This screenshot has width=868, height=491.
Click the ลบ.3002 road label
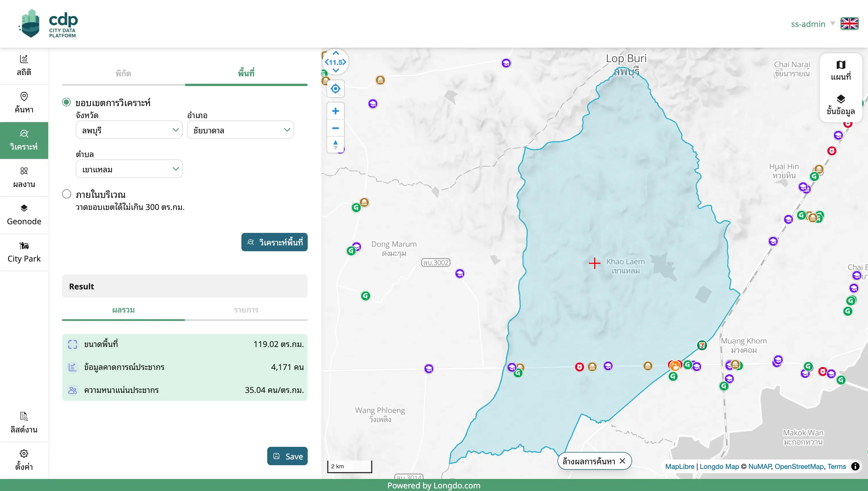coord(436,262)
